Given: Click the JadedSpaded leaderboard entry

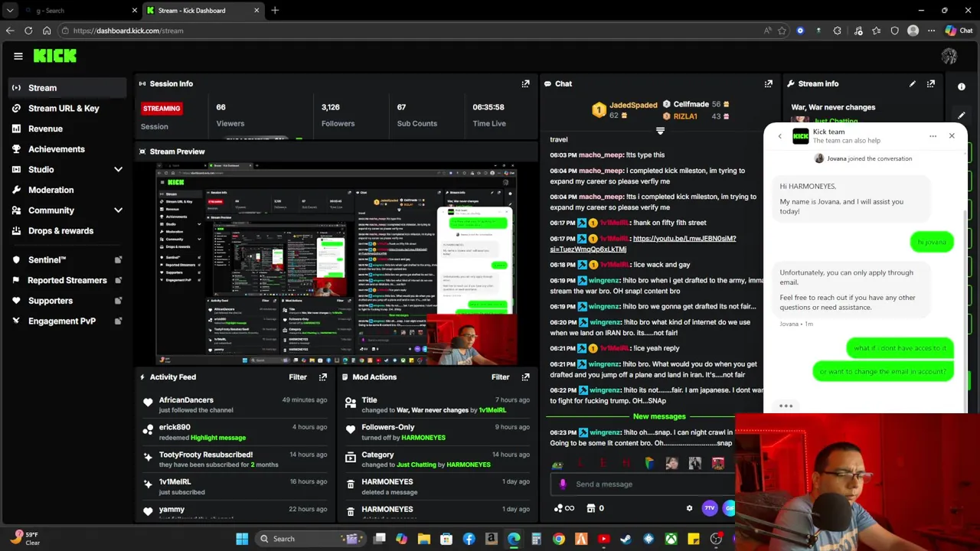Looking at the screenshot, I should [x=626, y=110].
